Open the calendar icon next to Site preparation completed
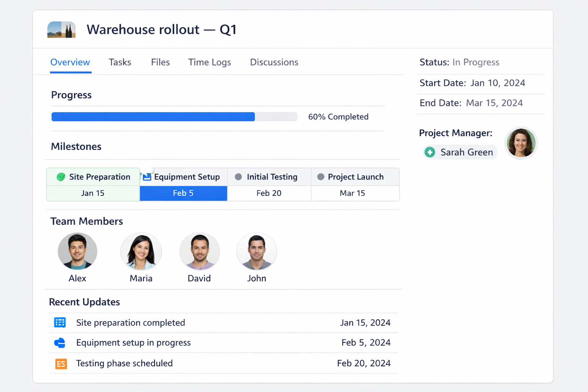Image resolution: width=588 pixels, height=392 pixels. [60, 323]
